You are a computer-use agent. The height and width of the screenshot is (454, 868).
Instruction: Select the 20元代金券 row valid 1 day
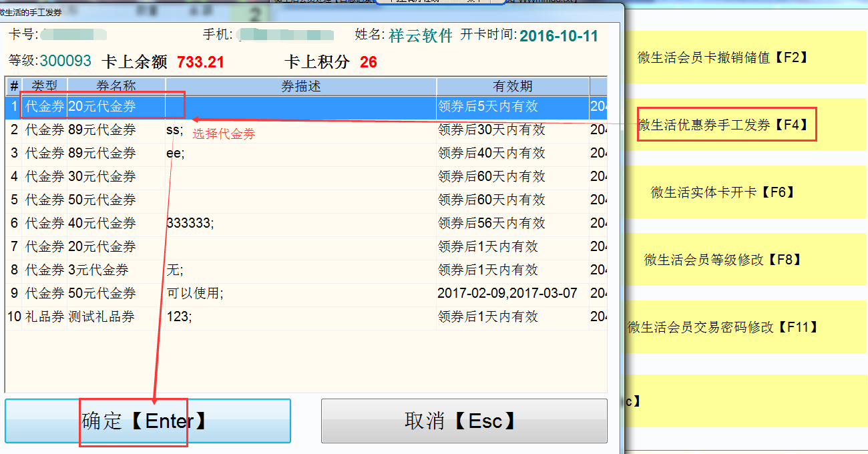pyautogui.click(x=102, y=246)
